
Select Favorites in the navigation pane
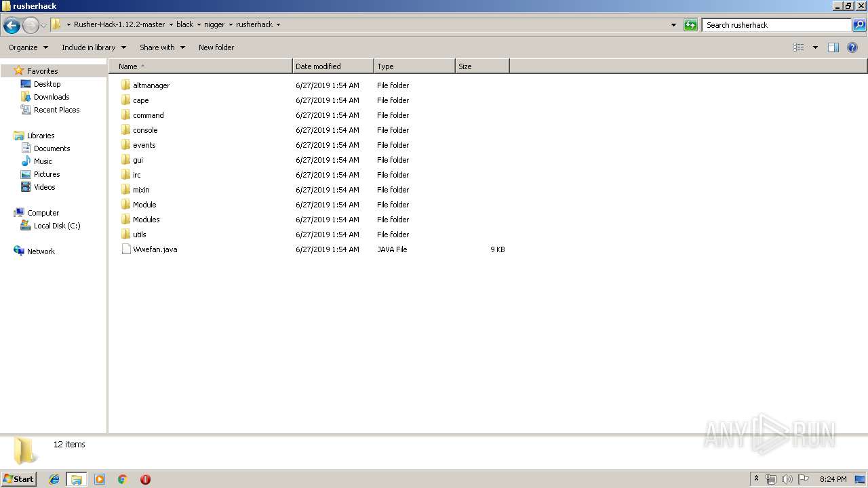[x=42, y=71]
